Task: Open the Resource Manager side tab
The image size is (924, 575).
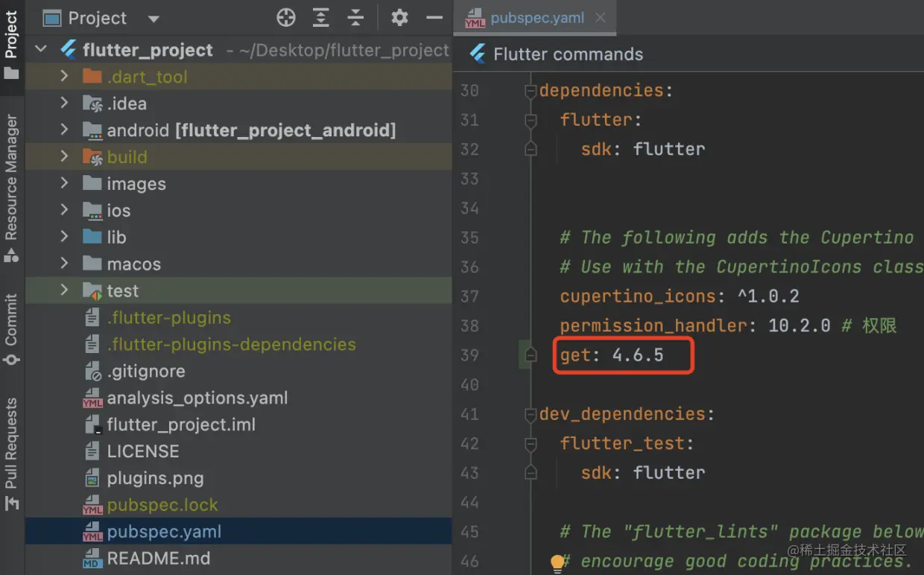Action: pyautogui.click(x=11, y=188)
